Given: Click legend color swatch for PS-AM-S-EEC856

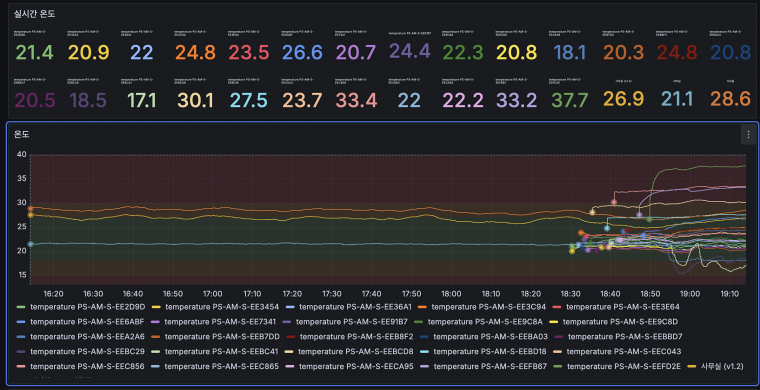Looking at the screenshot, I should (21, 366).
